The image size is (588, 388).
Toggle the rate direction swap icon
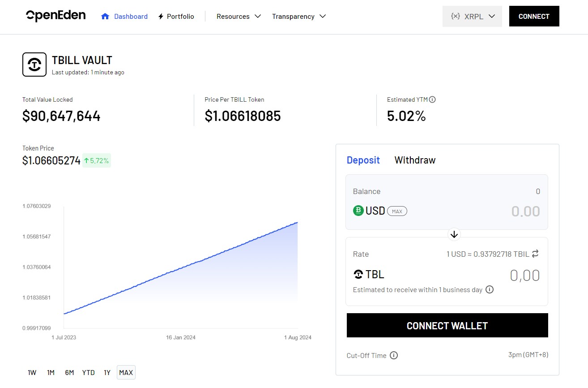(x=535, y=254)
